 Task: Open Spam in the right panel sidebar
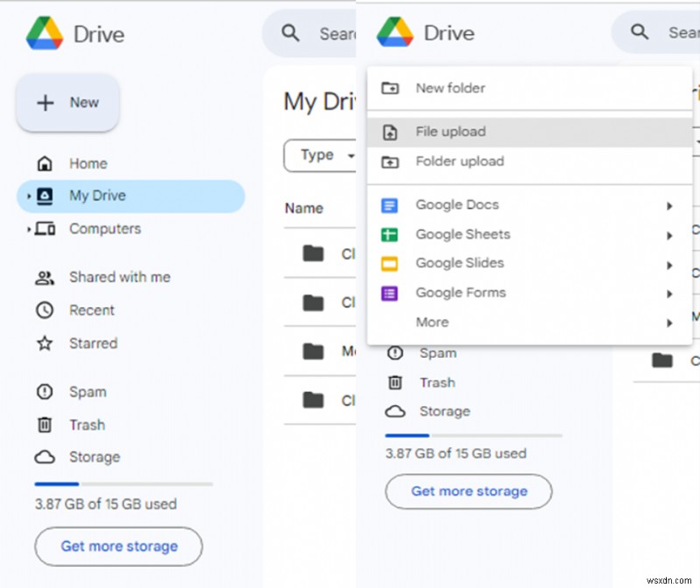[x=422, y=353]
